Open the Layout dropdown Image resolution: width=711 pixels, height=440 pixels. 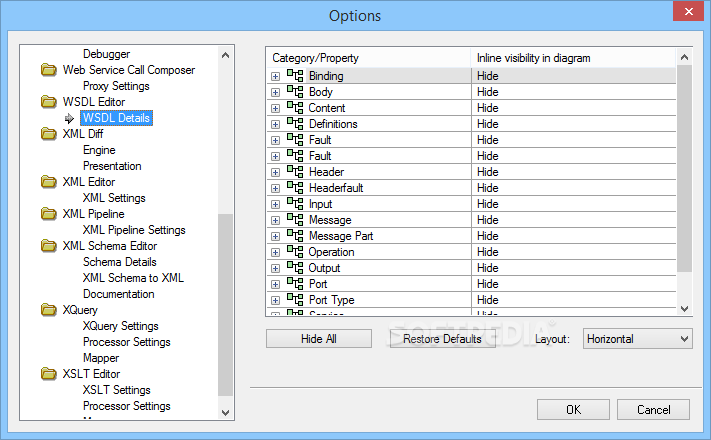[x=638, y=339]
